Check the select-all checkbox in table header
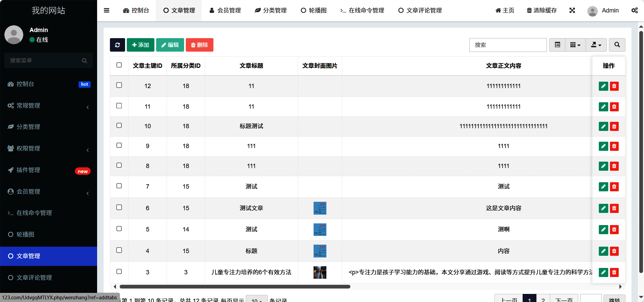 (x=119, y=65)
